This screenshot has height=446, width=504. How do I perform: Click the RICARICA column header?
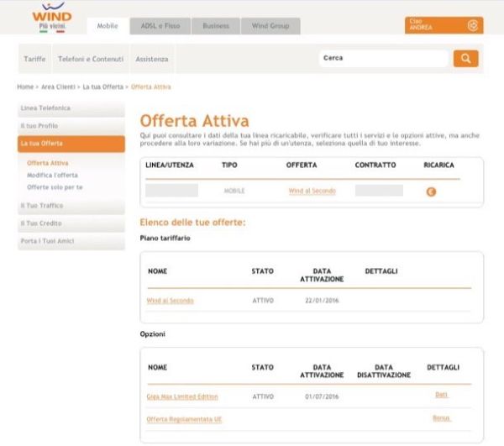(438, 165)
